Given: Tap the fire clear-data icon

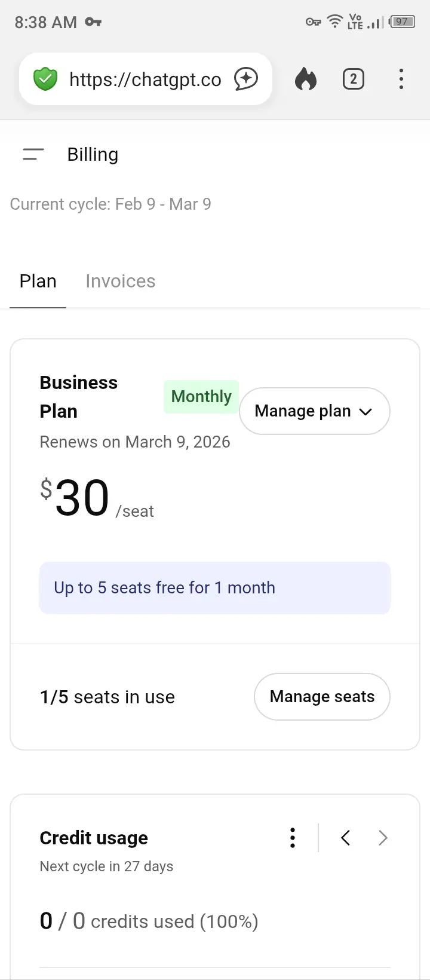Looking at the screenshot, I should coord(306,79).
